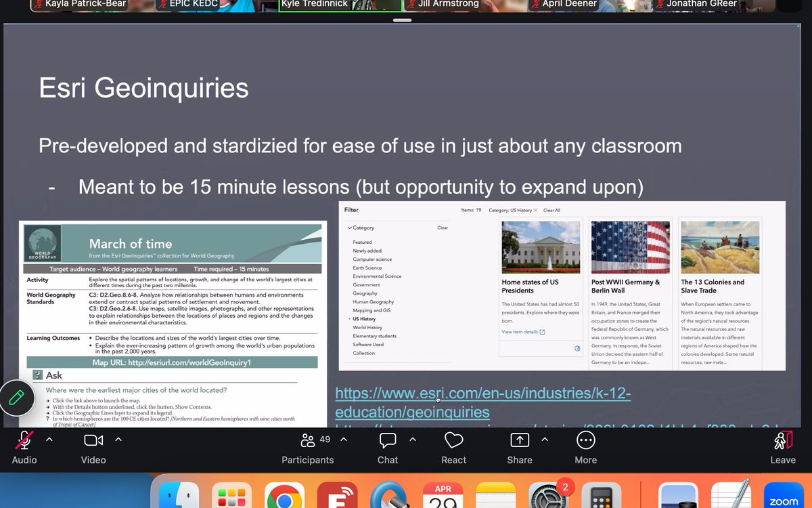
Task: Open the red F app in Dock
Action: [x=337, y=496]
